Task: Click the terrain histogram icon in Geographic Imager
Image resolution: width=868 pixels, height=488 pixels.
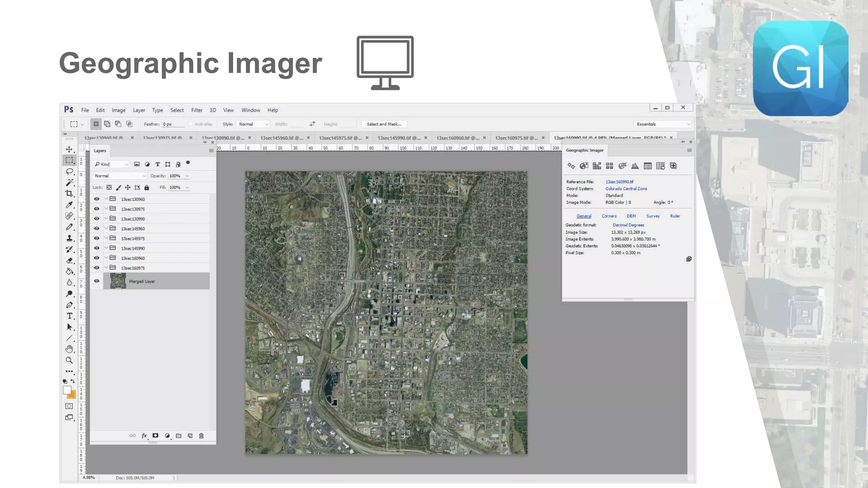Action: click(x=635, y=166)
